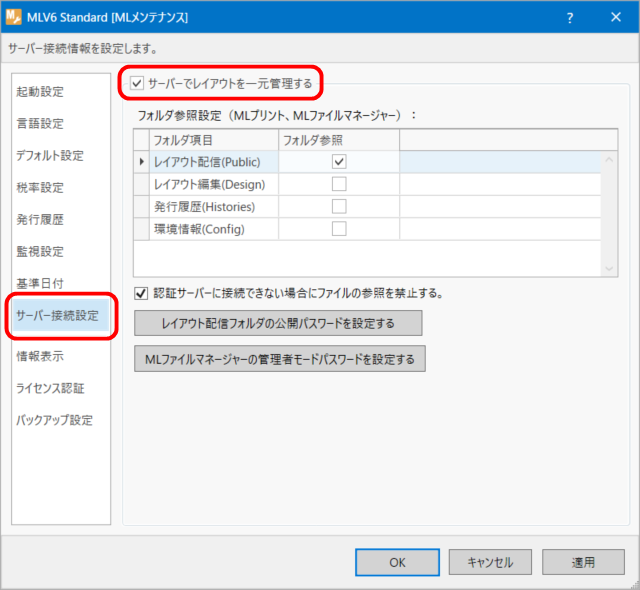Click レイアウト配信フォルダの公開パスワードを設定する button
Screen dimensions: 640x590
click(x=278, y=323)
